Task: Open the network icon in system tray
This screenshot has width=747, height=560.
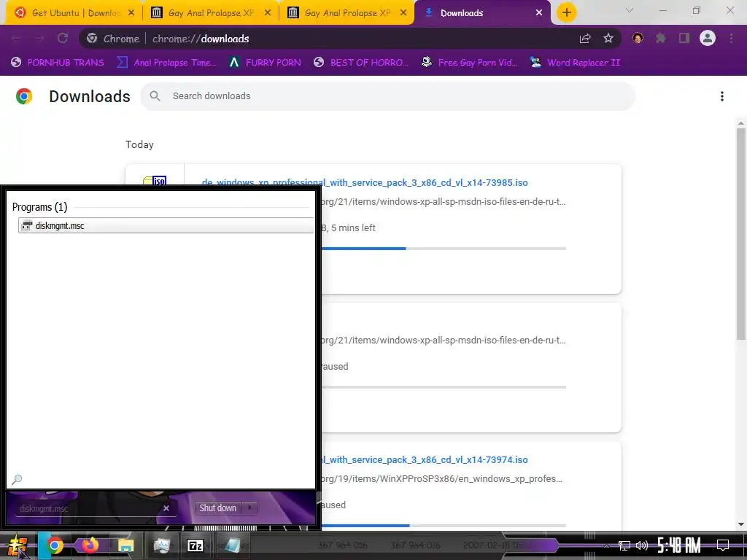Action: (624, 545)
